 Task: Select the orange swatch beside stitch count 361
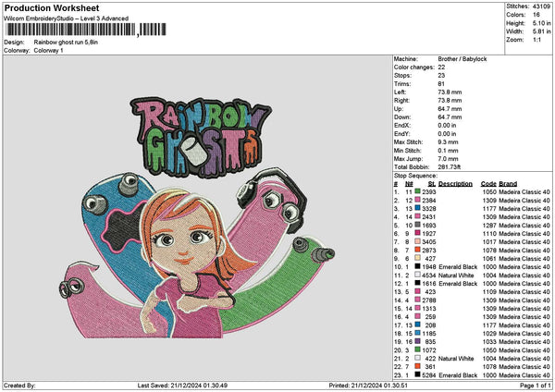pos(418,366)
